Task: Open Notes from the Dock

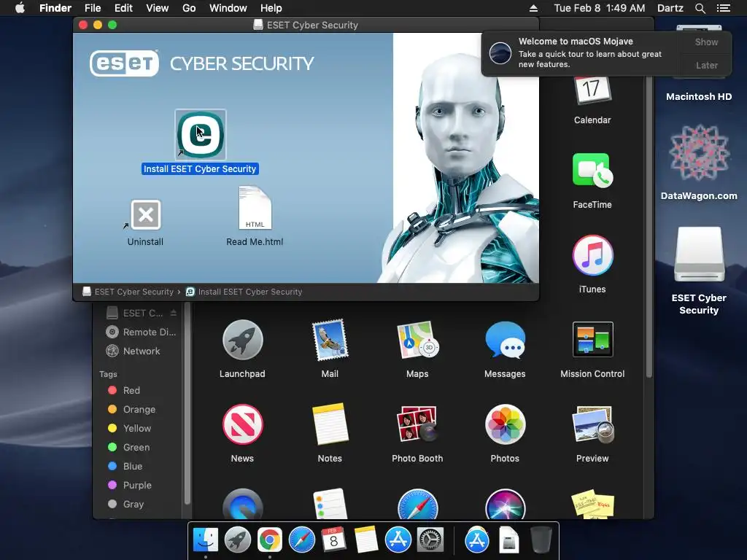Action: pos(366,540)
